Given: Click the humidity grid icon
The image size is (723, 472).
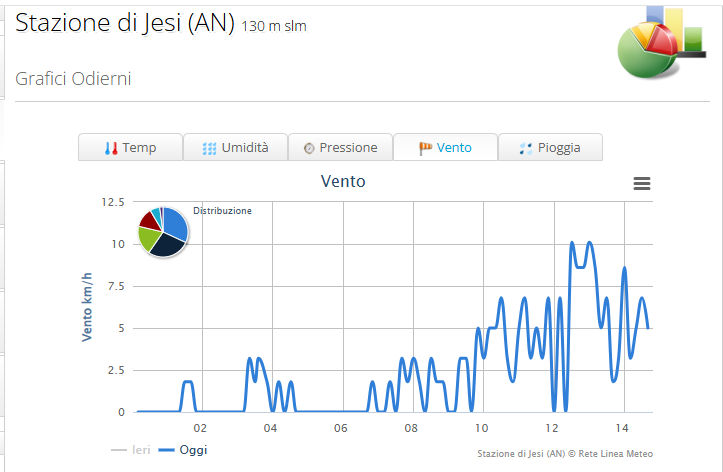Looking at the screenshot, I should (x=209, y=148).
